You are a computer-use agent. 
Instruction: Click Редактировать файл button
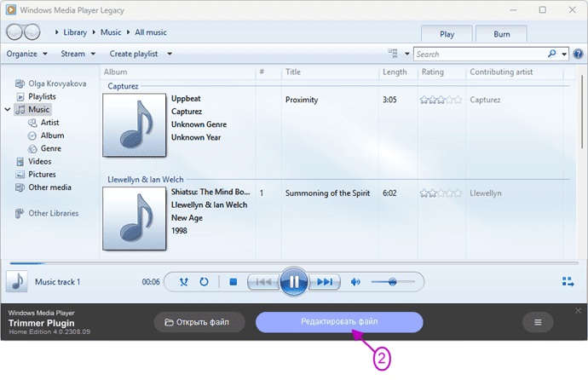339,322
